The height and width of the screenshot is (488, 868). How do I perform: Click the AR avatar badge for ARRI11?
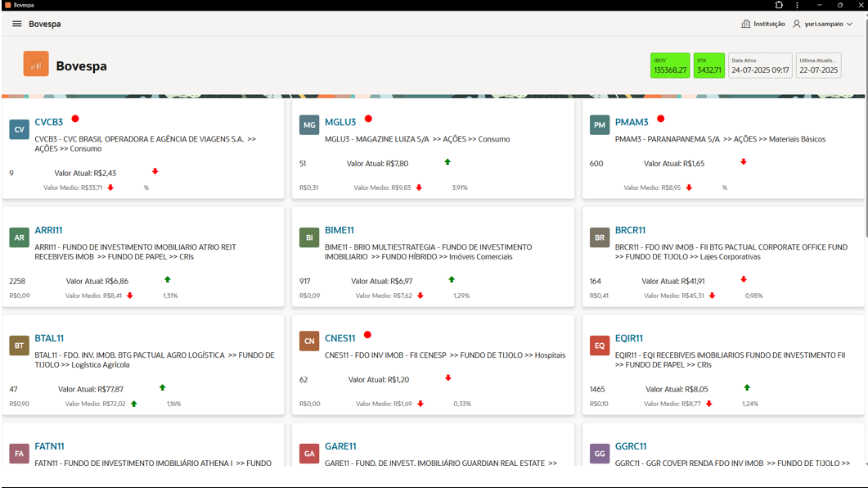pyautogui.click(x=20, y=237)
